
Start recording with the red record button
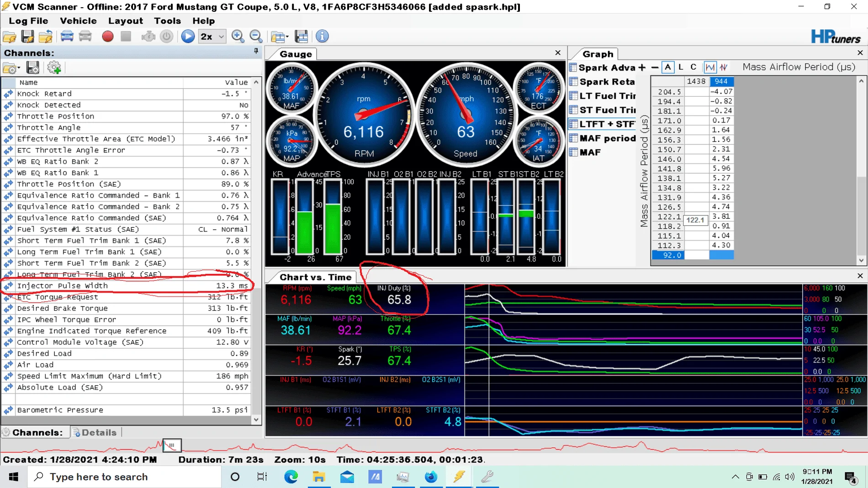click(108, 37)
